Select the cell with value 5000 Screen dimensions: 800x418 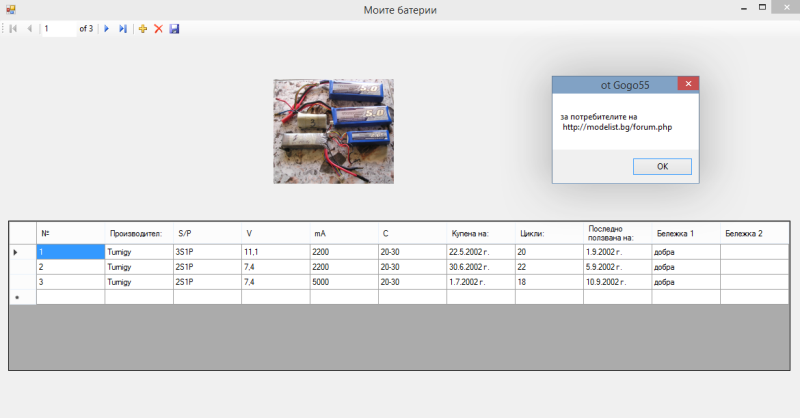pos(343,282)
